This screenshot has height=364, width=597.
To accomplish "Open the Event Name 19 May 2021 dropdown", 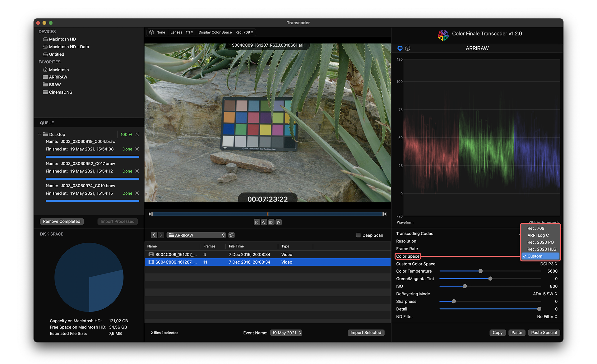I will pyautogui.click(x=286, y=333).
